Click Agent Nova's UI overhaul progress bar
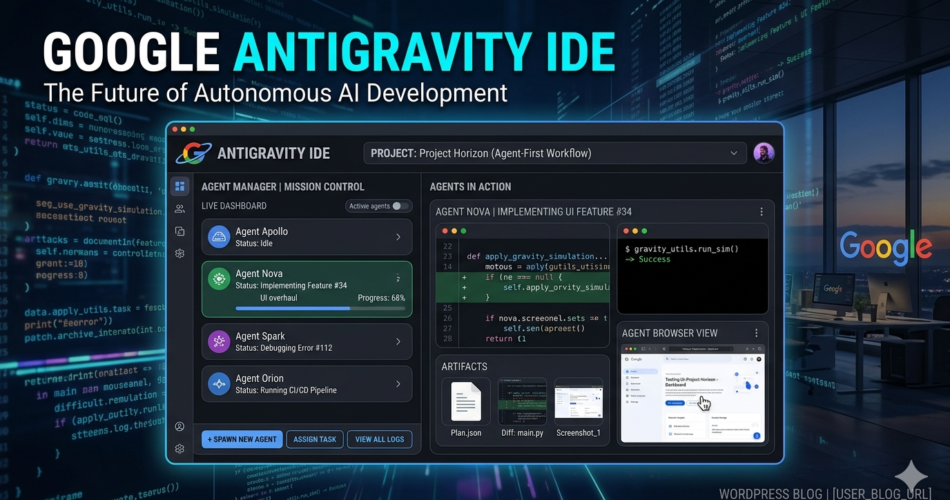The width and height of the screenshot is (950, 500). tap(306, 309)
